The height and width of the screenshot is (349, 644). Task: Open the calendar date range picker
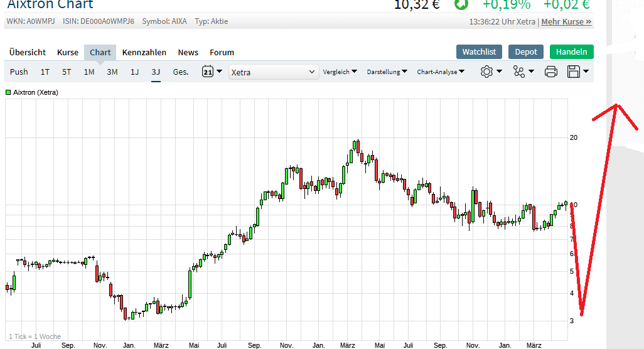click(212, 72)
